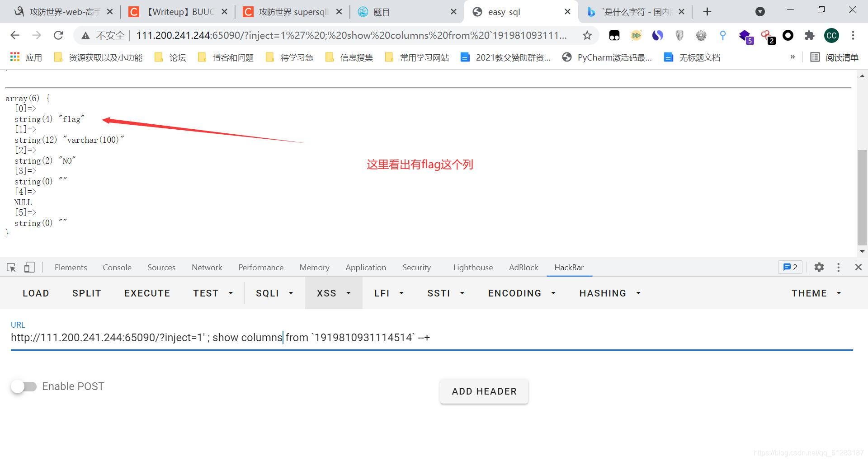Open the AdBlock tab
The image size is (868, 461).
524,267
